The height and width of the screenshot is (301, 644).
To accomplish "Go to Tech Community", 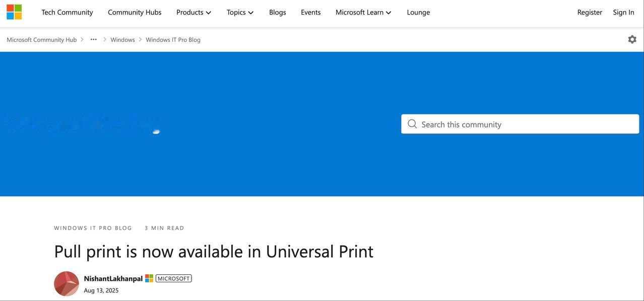I will 67,12.
